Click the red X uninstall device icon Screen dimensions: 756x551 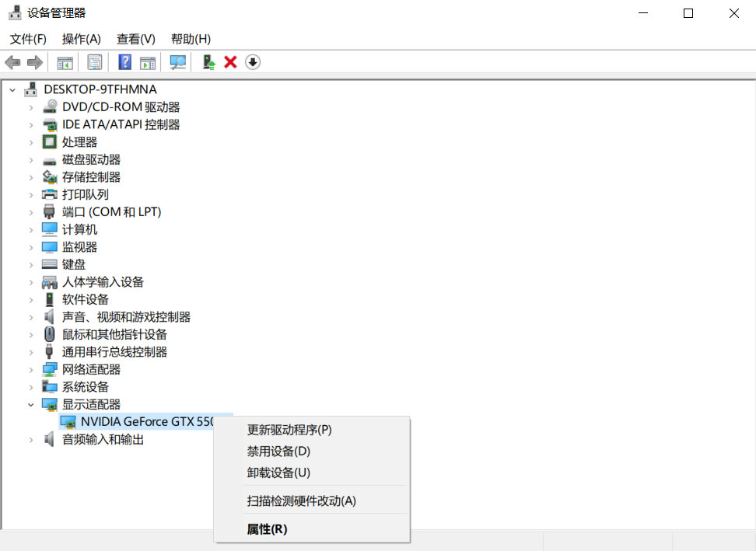[x=229, y=61]
